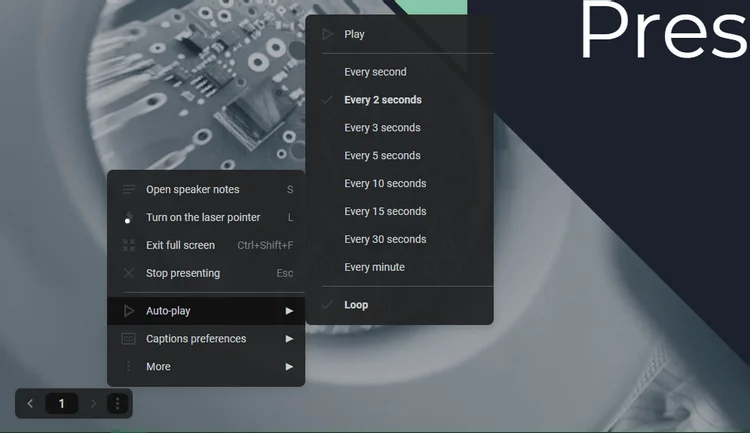The height and width of the screenshot is (433, 750).
Task: Click the three-dot options icon in presenter toolbar
Action: [118, 404]
